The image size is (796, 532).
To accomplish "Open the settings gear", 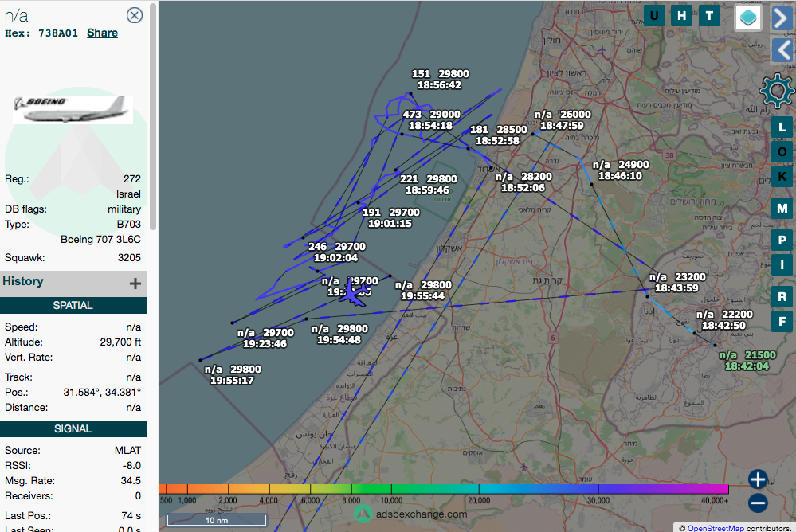I will pyautogui.click(x=776, y=91).
